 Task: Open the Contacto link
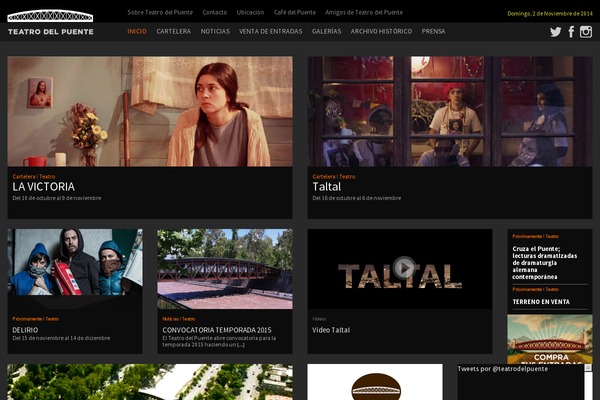[x=215, y=12]
